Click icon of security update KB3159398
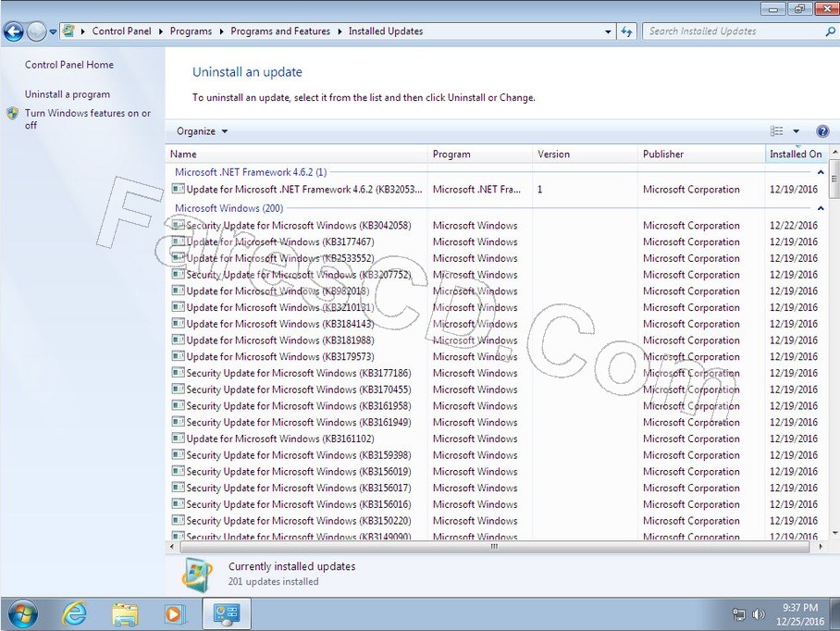 pyautogui.click(x=178, y=455)
